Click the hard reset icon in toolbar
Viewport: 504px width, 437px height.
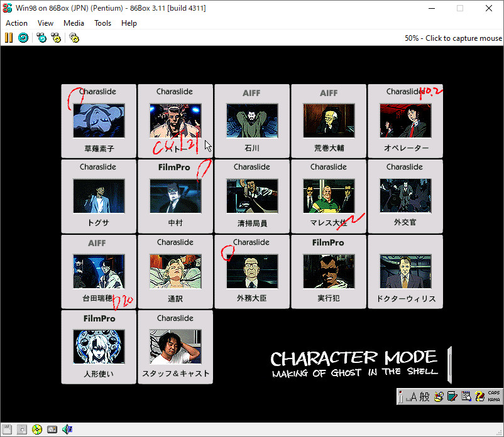23,38
